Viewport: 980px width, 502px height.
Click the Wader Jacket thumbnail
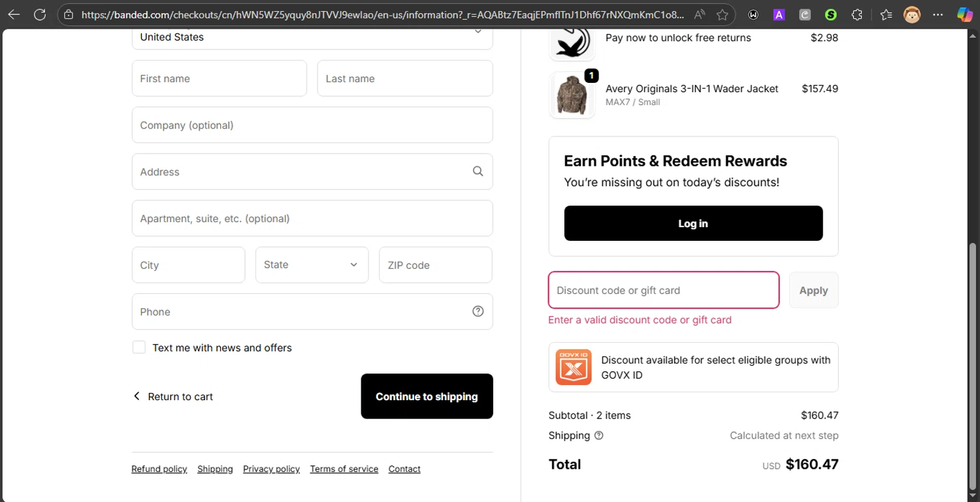click(572, 95)
